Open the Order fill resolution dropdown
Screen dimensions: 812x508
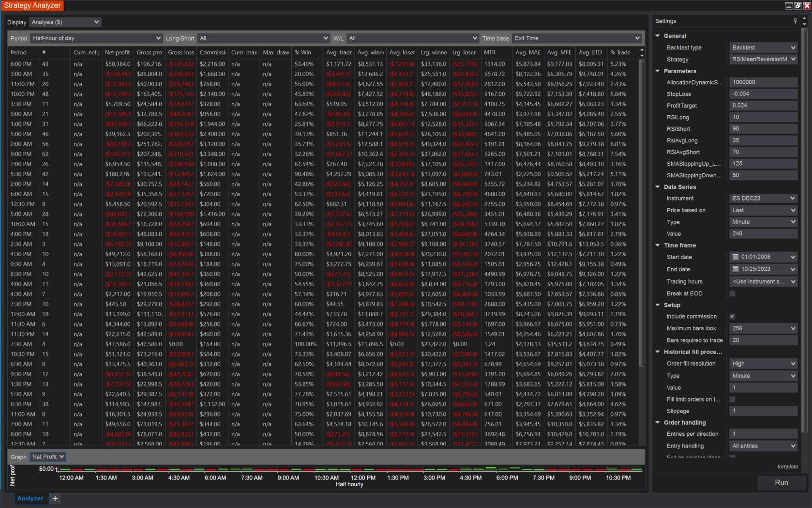764,364
